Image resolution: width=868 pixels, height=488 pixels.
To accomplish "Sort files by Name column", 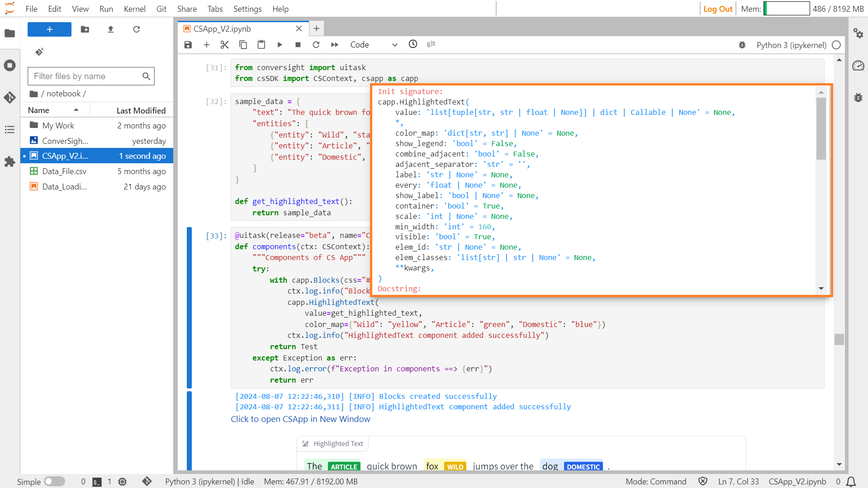I will point(55,110).
